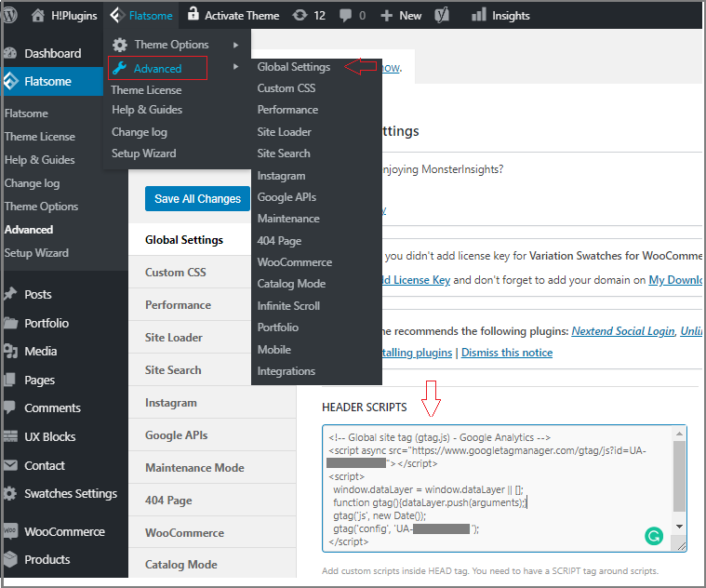Open the Swatches Settings sidebar item
Viewport: 706px width, 588px height.
coord(64,493)
